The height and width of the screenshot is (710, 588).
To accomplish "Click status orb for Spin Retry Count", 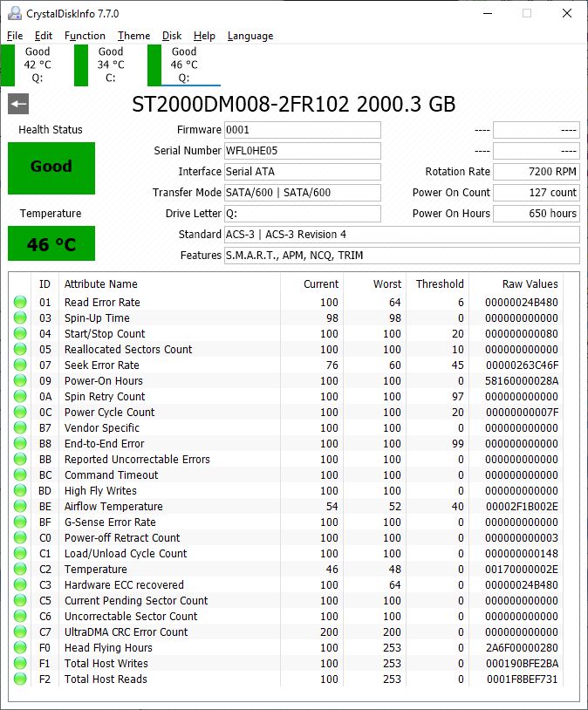I will (x=20, y=396).
